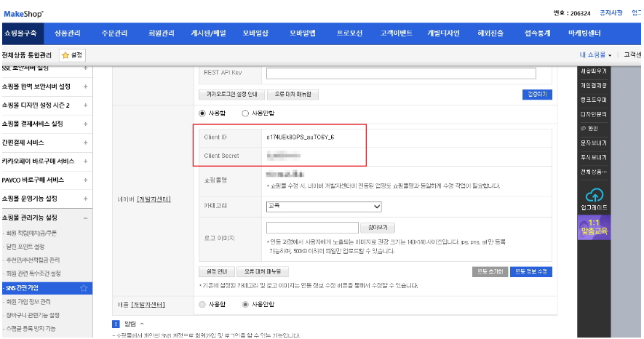644x339 pixels.
Task: Click 개인결제창 in right quick menu
Action: pyautogui.click(x=594, y=85)
